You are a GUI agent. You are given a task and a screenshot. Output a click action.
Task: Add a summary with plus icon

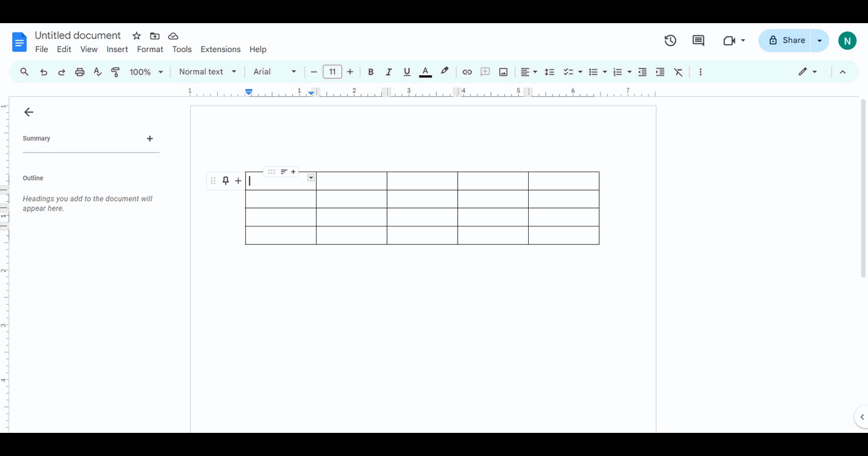coord(150,138)
